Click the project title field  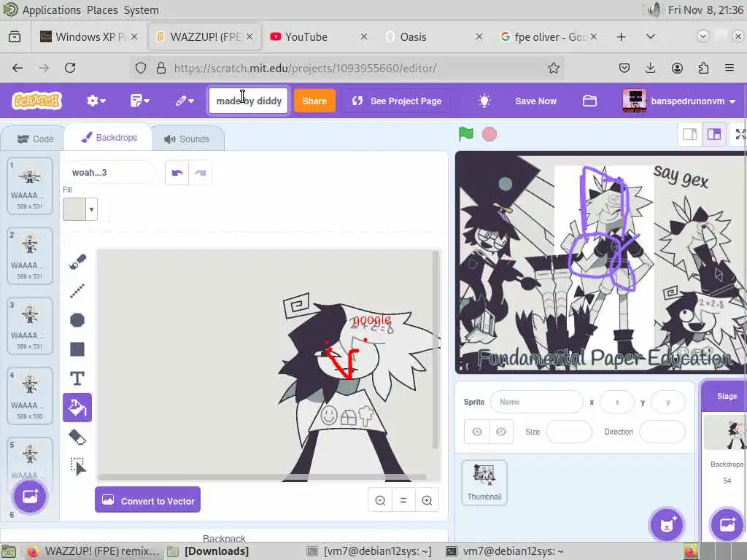coord(249,101)
